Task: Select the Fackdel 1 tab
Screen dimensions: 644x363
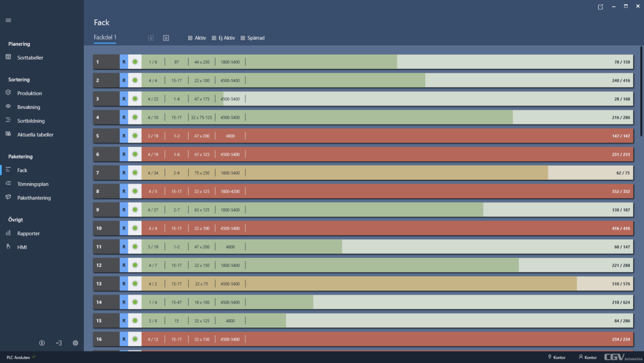Action: (x=105, y=37)
